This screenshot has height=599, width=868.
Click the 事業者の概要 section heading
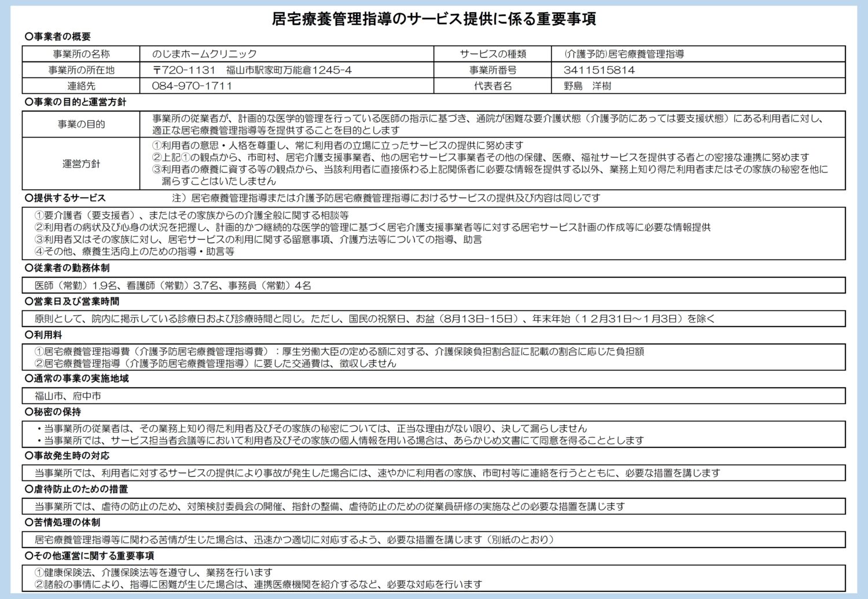(58, 36)
